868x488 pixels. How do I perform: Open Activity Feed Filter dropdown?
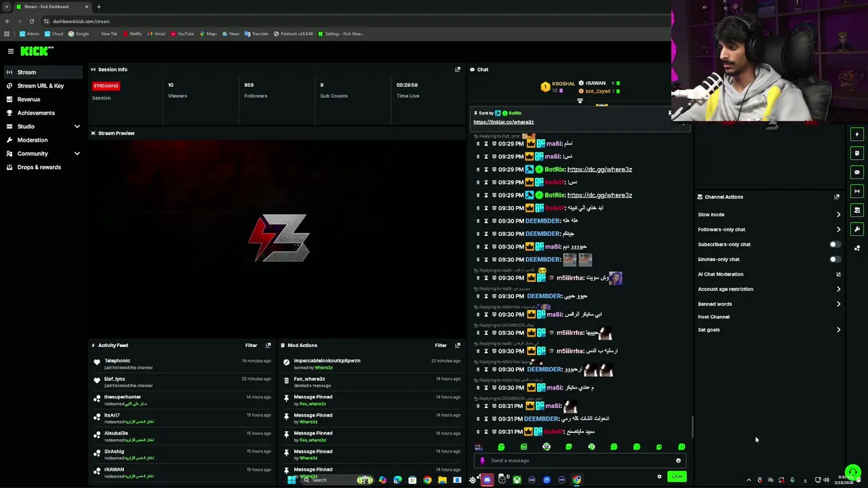(251, 345)
